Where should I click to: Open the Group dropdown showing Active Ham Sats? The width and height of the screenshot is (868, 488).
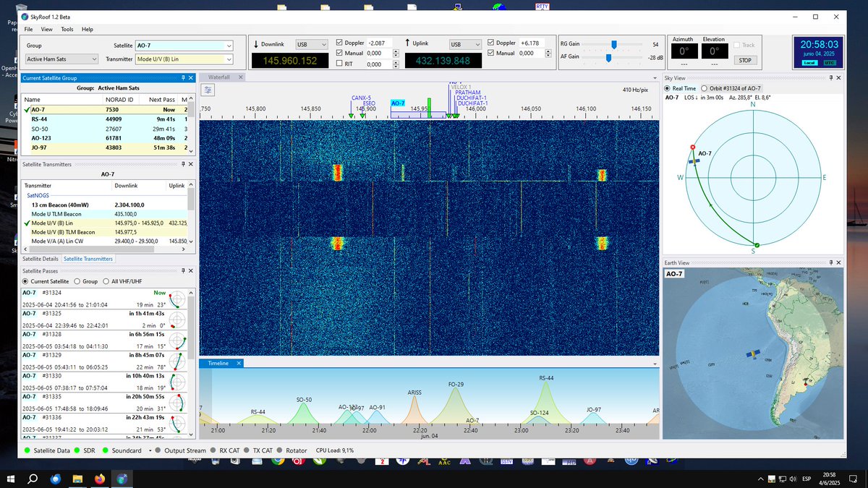click(x=61, y=59)
